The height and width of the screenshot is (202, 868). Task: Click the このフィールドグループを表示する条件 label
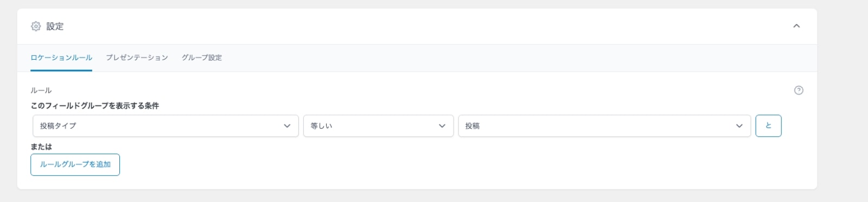pyautogui.click(x=94, y=105)
